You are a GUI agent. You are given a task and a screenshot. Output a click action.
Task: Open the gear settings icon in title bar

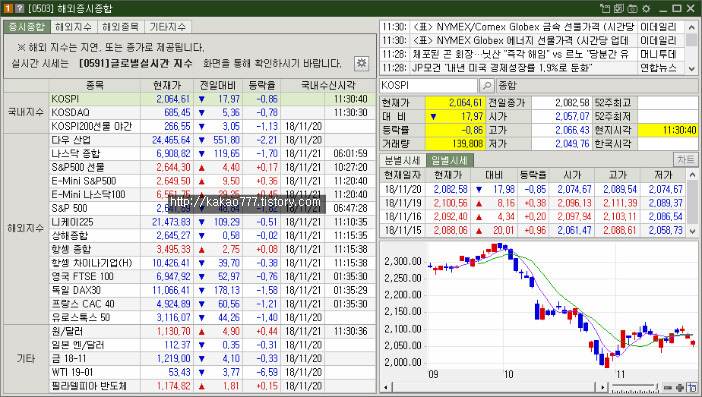(x=646, y=9)
